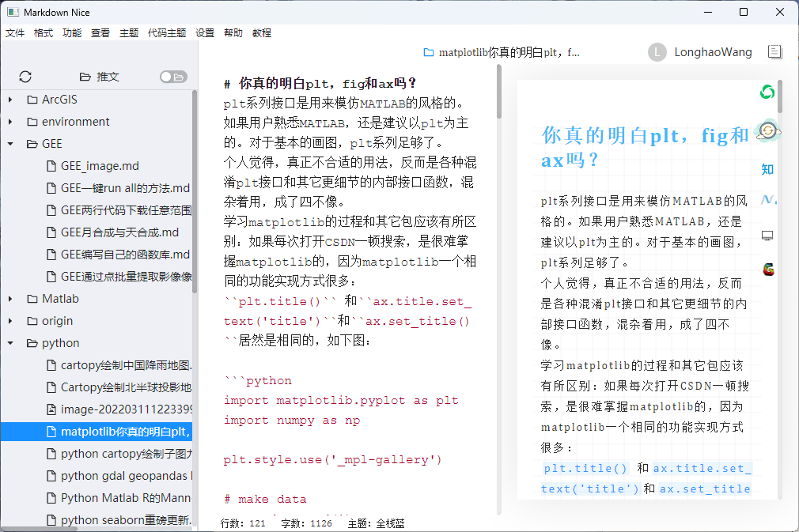This screenshot has height=532, width=799.
Task: Click the blue N logo icon in preview sidebar
Action: coord(768,199)
